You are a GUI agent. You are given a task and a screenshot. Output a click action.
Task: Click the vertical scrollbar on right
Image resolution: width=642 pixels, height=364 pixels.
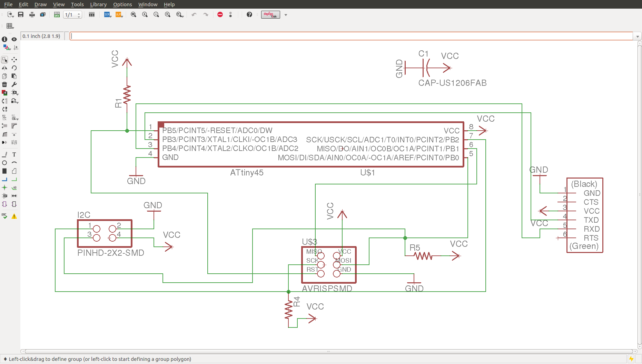639,195
